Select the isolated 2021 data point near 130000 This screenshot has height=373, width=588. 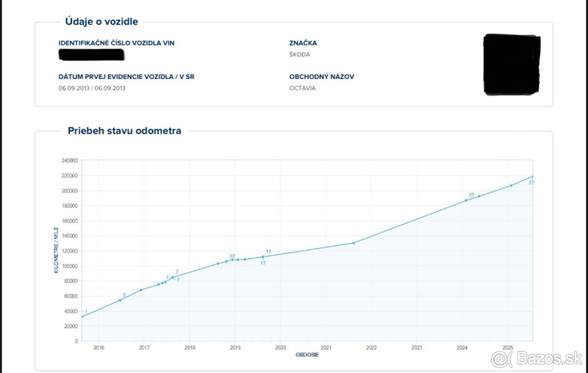pos(353,243)
